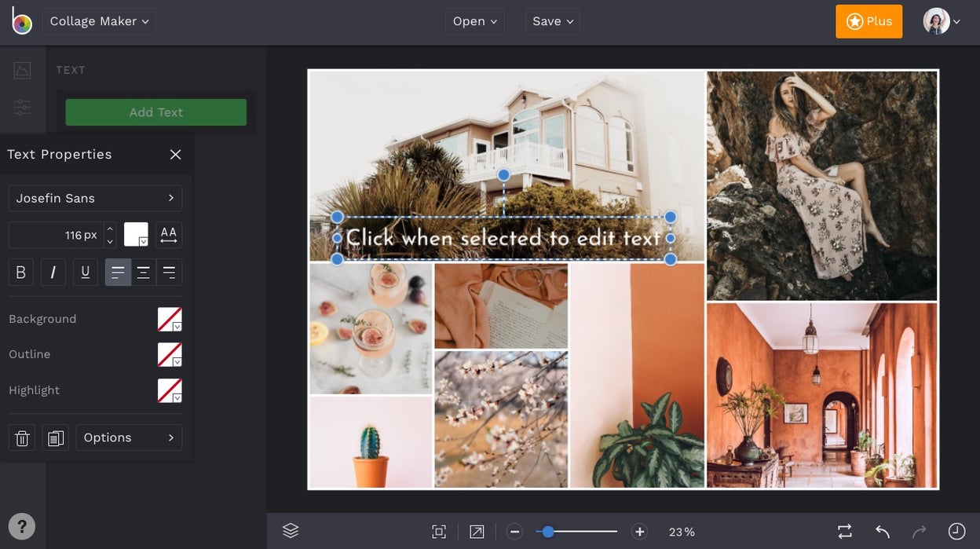The image size is (980, 549).
Task: Open the layers panel icon
Action: tap(291, 530)
